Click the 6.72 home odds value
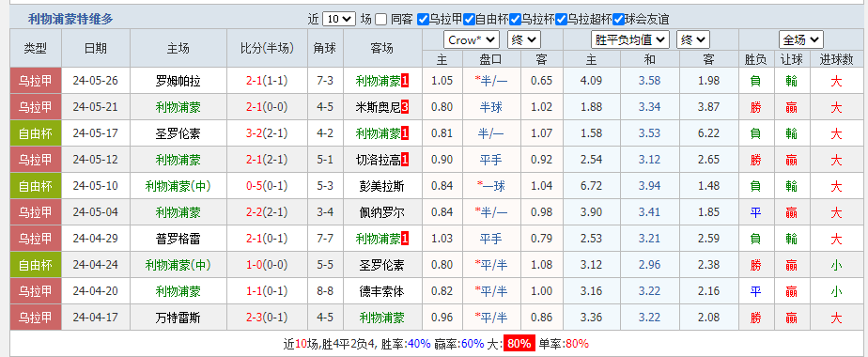Screen dimensions: 868x357 pos(591,186)
